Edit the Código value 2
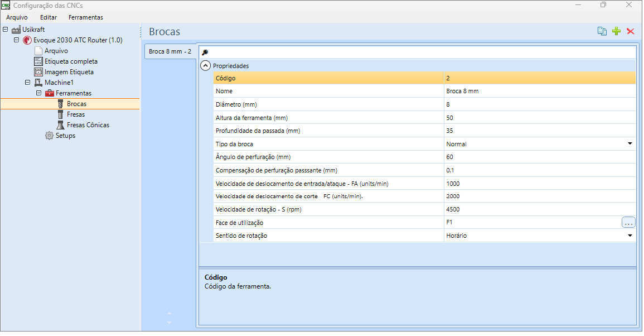This screenshot has height=336, width=644. 539,78
